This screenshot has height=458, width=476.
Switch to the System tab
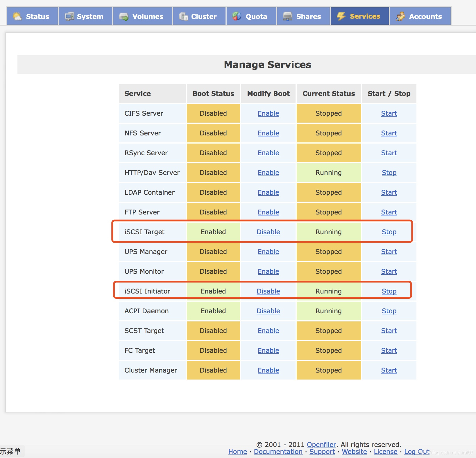click(x=85, y=16)
